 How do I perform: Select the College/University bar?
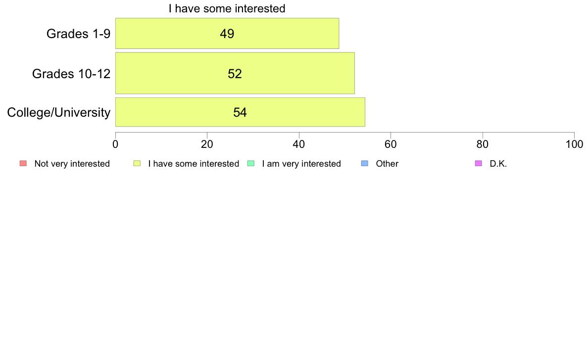[x=241, y=112]
